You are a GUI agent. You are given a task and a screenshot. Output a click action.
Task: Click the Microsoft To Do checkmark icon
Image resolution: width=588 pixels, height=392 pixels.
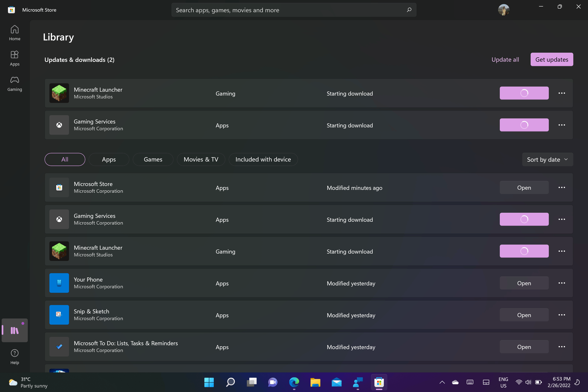pos(59,346)
